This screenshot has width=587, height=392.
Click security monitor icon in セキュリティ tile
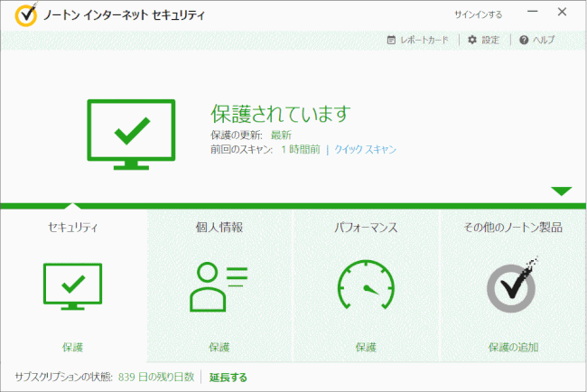pos(72,286)
